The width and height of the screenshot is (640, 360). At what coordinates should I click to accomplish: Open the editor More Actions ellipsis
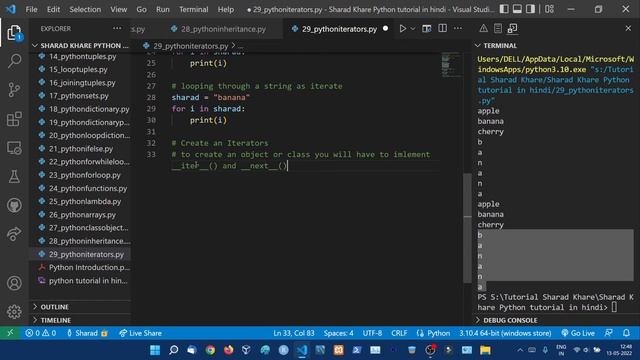[458, 29]
